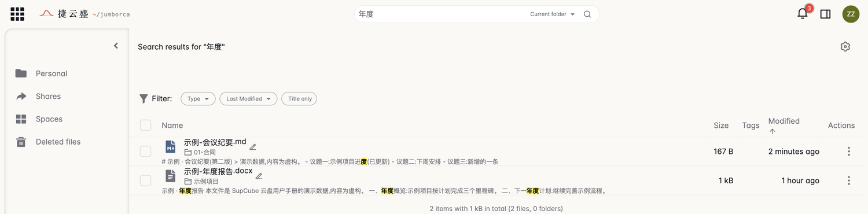This screenshot has width=868, height=214.
Task: Click the Personal folder icon
Action: click(21, 73)
